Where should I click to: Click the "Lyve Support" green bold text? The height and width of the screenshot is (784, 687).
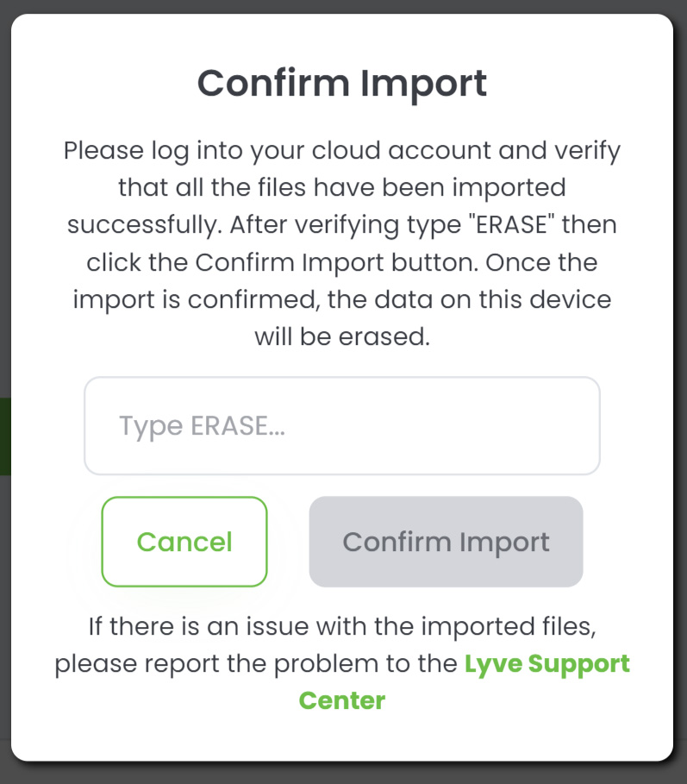(546, 665)
